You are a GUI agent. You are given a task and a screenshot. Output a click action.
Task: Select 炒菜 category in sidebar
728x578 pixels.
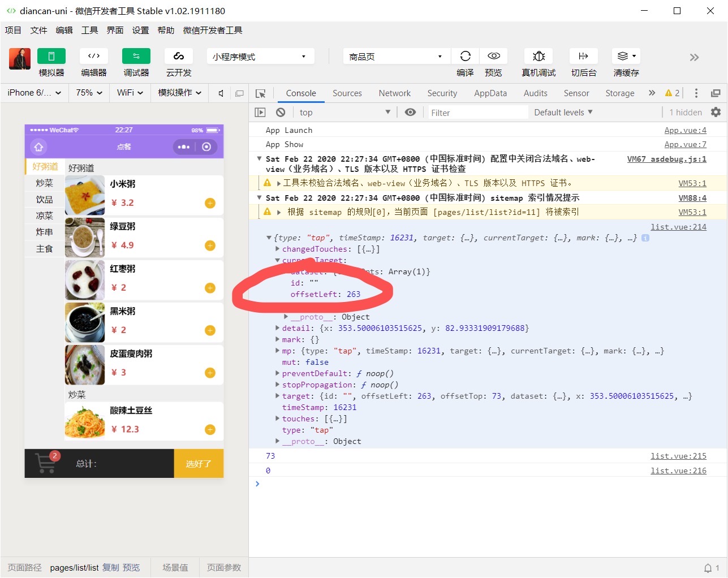[x=45, y=183]
